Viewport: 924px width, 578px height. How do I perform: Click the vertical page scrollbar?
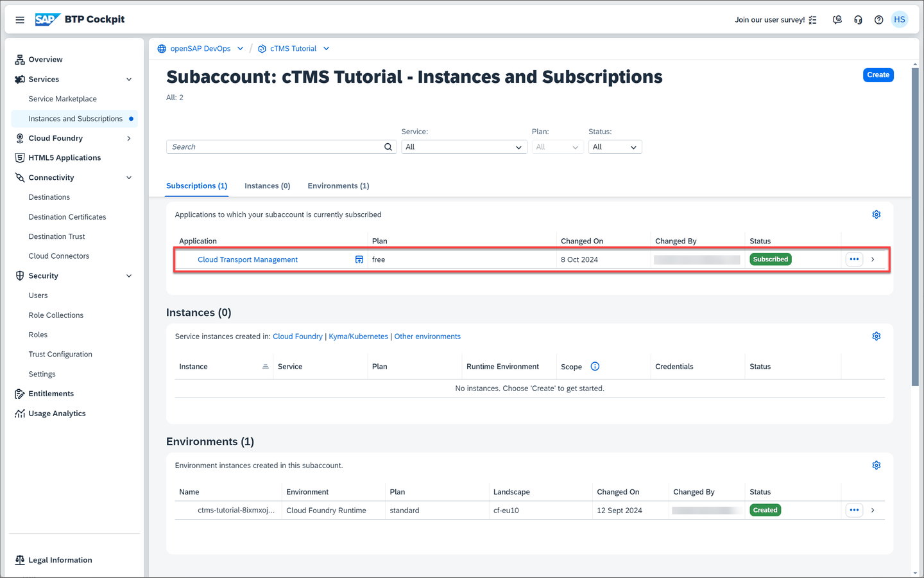pos(915,226)
